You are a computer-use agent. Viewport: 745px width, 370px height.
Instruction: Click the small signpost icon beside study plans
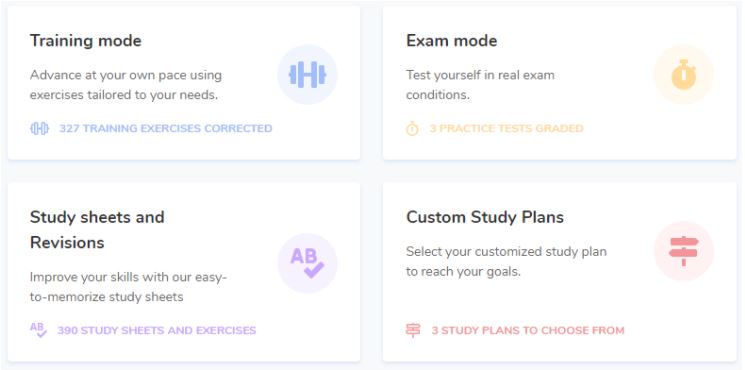coord(413,330)
